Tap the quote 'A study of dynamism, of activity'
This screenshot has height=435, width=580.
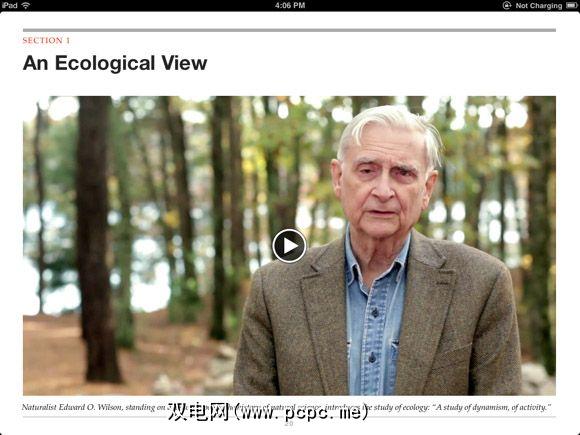coord(492,407)
